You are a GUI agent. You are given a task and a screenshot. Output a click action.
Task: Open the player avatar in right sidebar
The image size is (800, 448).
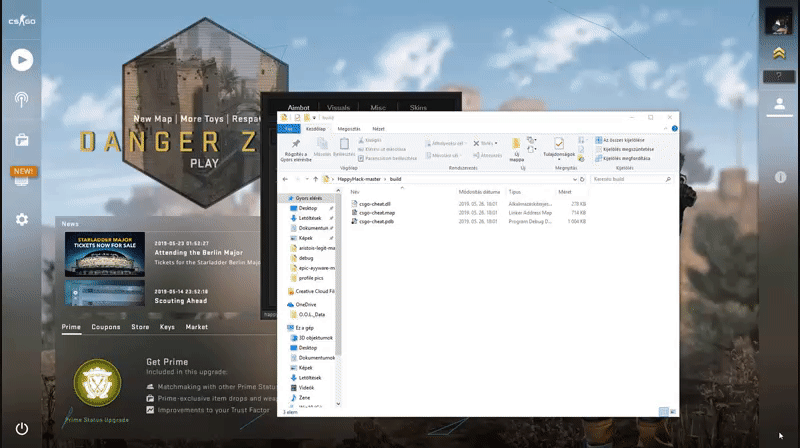779,21
